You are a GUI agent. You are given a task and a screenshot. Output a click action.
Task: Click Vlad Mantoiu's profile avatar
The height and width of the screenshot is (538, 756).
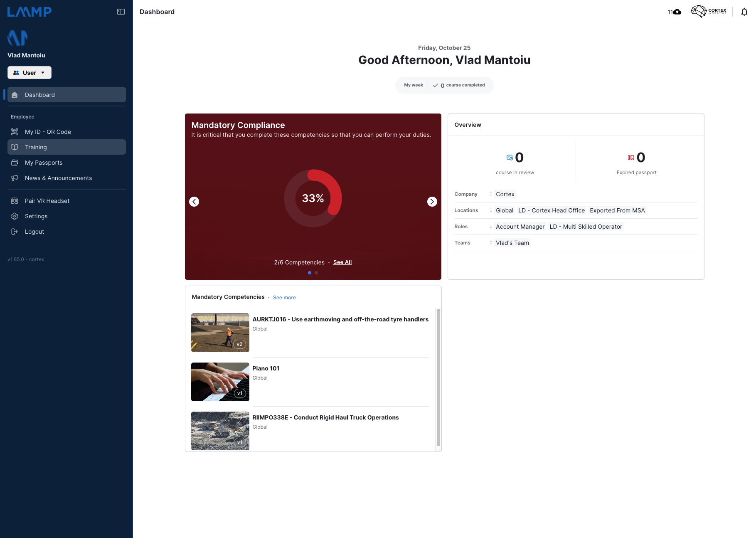pyautogui.click(x=17, y=38)
